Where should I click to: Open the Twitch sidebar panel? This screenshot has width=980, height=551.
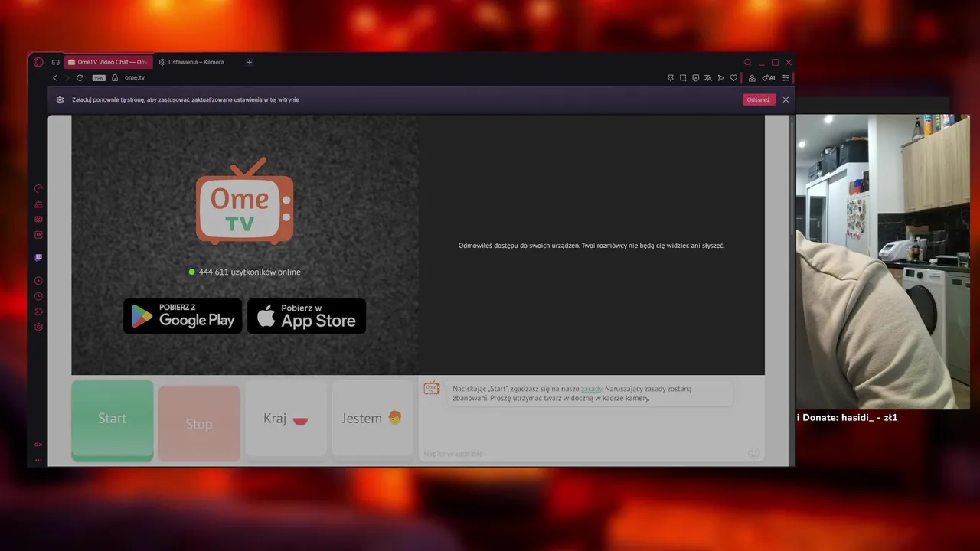point(38,258)
